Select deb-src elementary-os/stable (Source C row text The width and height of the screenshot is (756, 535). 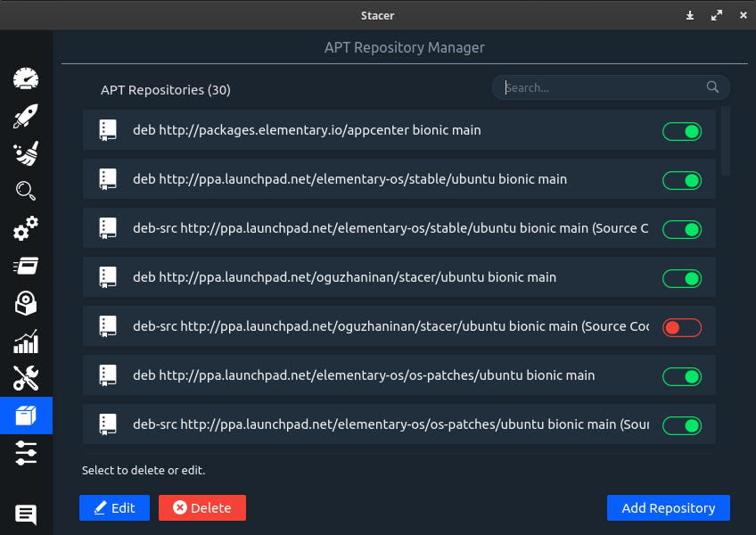click(x=390, y=228)
